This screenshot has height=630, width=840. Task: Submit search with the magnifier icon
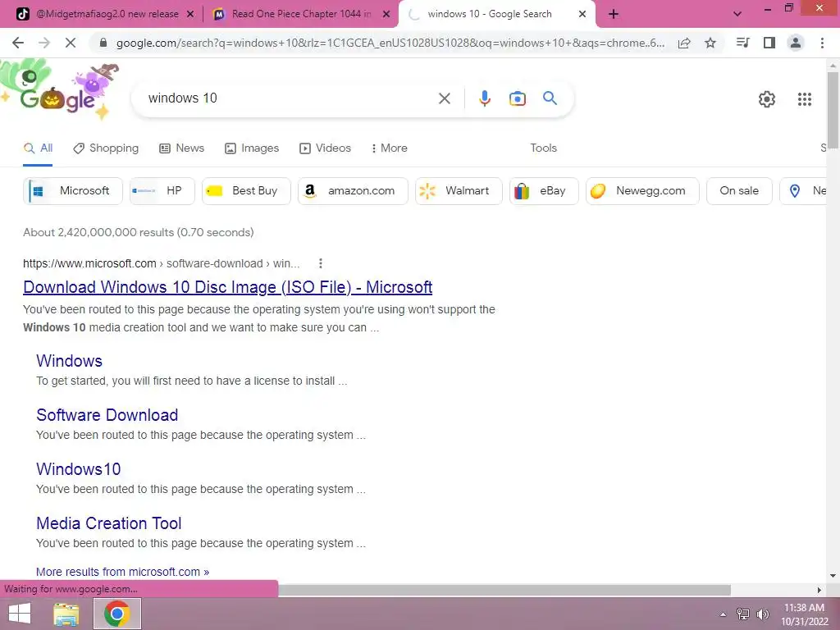(x=550, y=98)
